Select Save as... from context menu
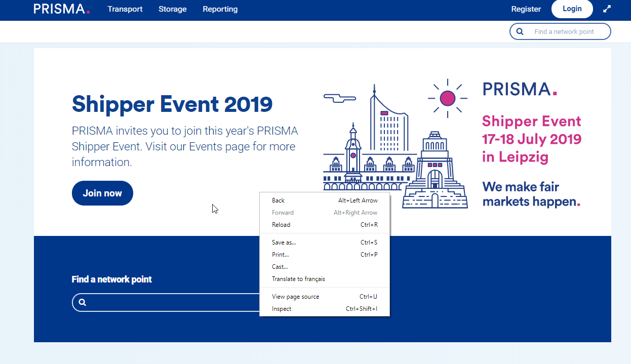 tap(284, 242)
